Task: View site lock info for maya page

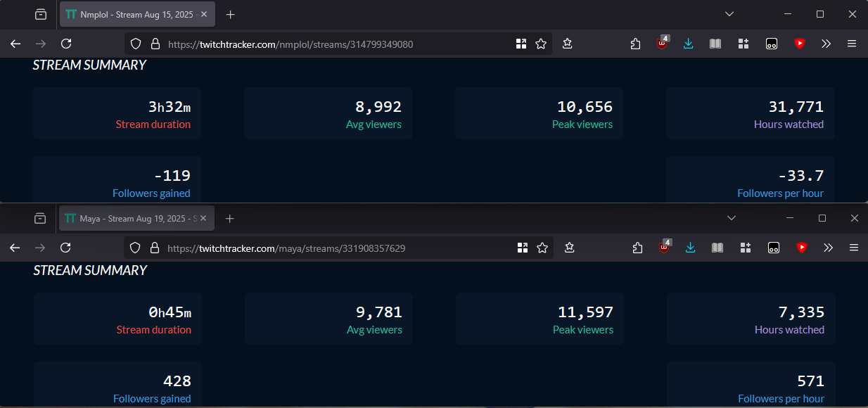Action: 155,248
